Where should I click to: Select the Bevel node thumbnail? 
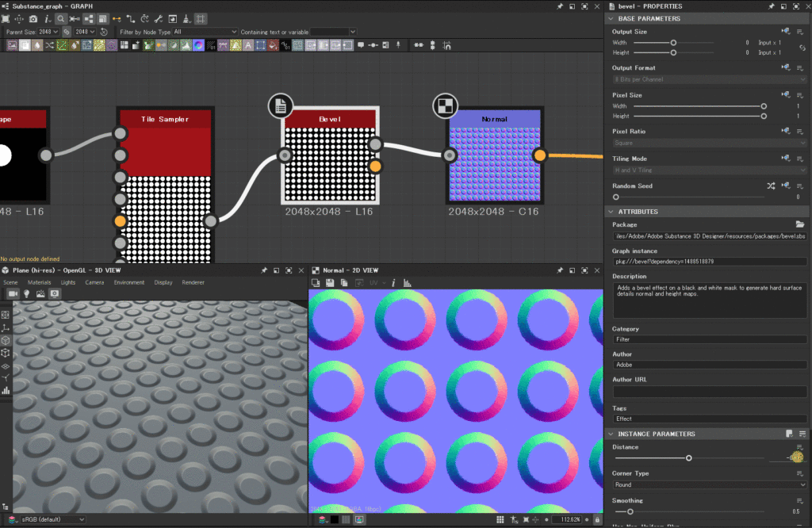click(330, 164)
